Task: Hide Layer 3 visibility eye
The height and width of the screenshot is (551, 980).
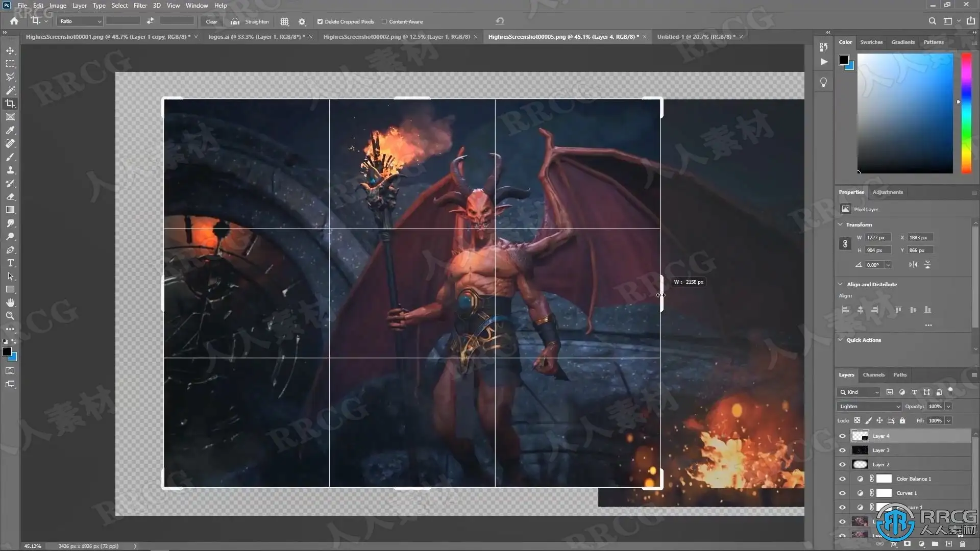Action: [x=842, y=450]
